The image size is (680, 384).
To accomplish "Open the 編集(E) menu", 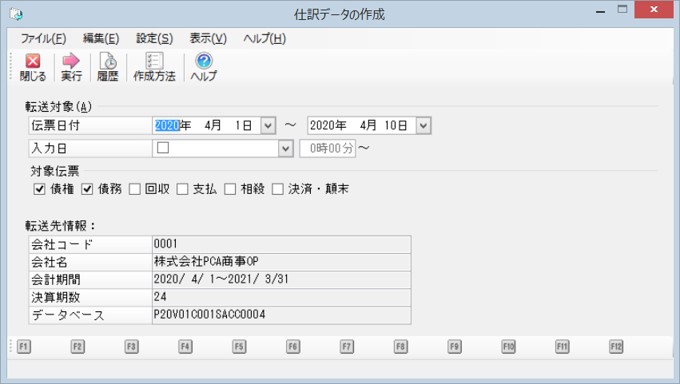I will (101, 39).
